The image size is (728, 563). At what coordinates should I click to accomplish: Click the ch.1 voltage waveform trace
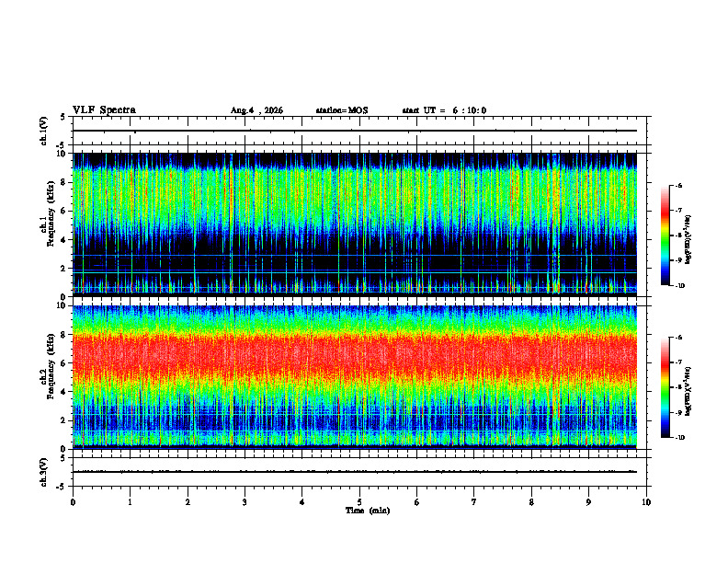pos(355,131)
